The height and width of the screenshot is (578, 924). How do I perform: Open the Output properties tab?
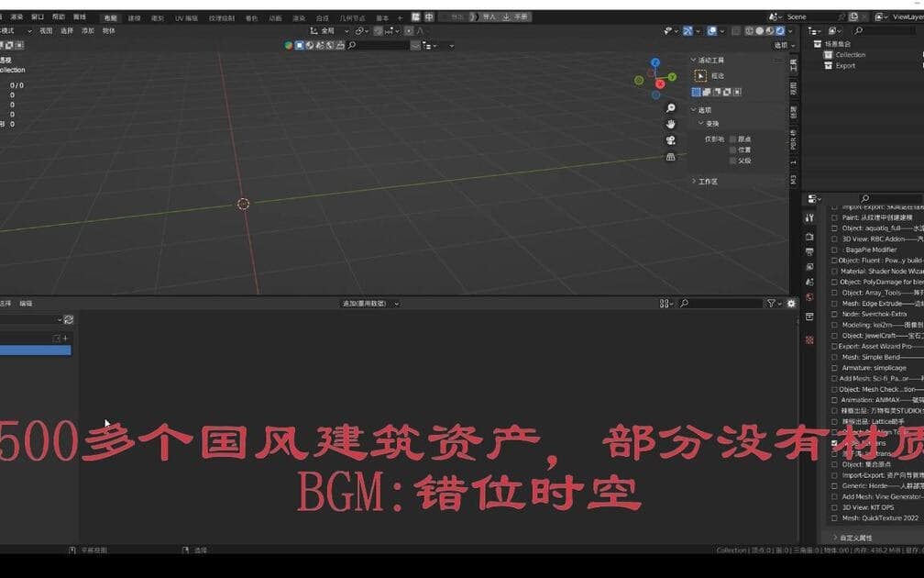click(809, 251)
